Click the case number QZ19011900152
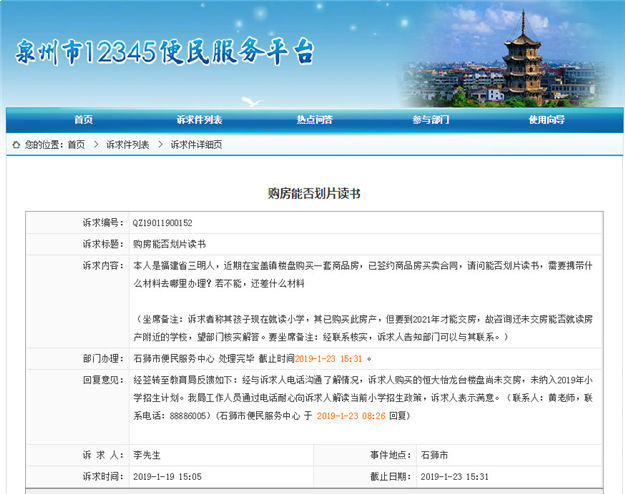The height and width of the screenshot is (494, 625). (x=162, y=223)
